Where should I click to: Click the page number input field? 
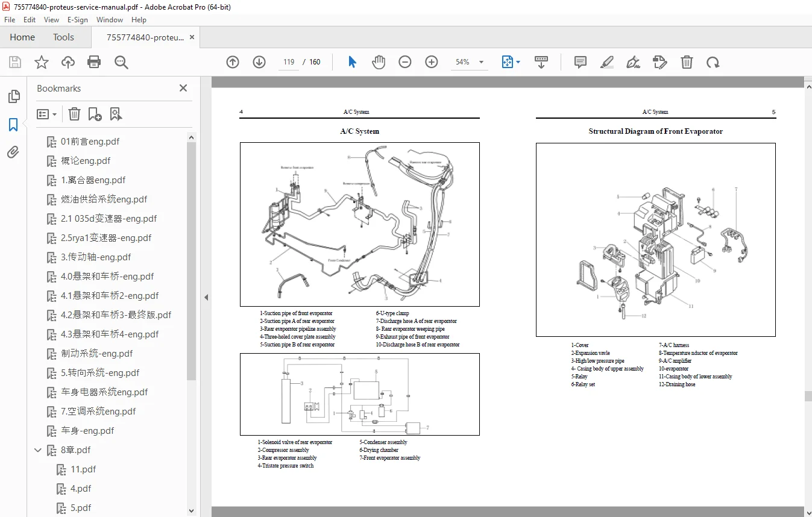click(x=289, y=62)
